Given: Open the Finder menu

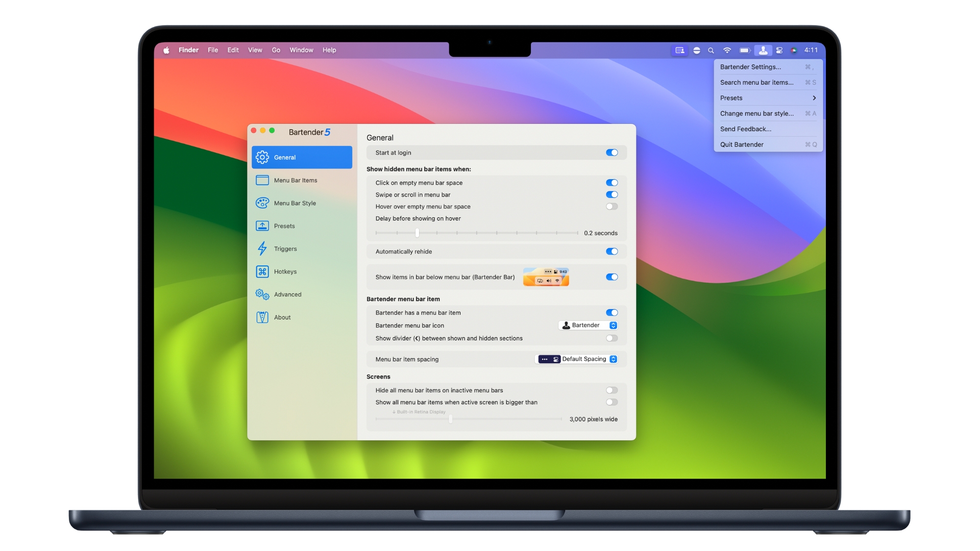Looking at the screenshot, I should pos(188,50).
